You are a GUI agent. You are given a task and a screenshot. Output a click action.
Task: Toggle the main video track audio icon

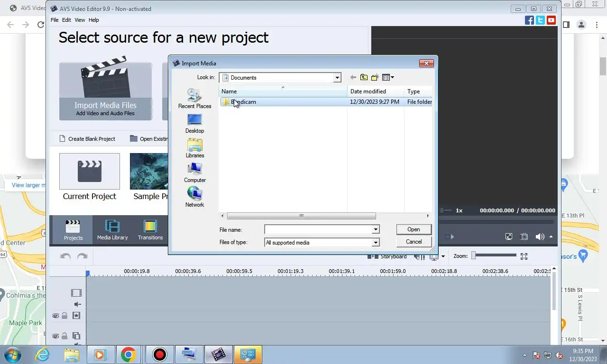pos(77,304)
